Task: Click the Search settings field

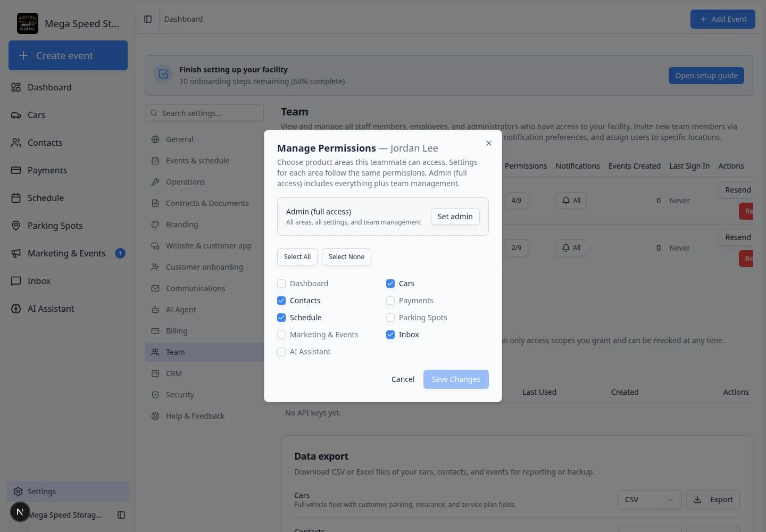Action: click(204, 113)
